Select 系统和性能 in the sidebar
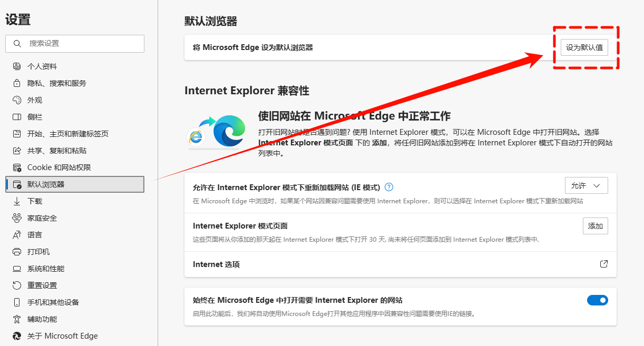Image resolution: width=644 pixels, height=346 pixels. tap(46, 269)
